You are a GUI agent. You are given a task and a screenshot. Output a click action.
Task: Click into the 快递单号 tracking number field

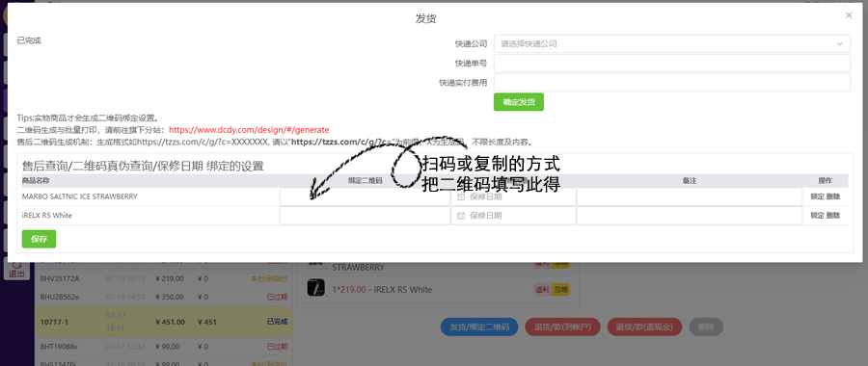[x=672, y=63]
